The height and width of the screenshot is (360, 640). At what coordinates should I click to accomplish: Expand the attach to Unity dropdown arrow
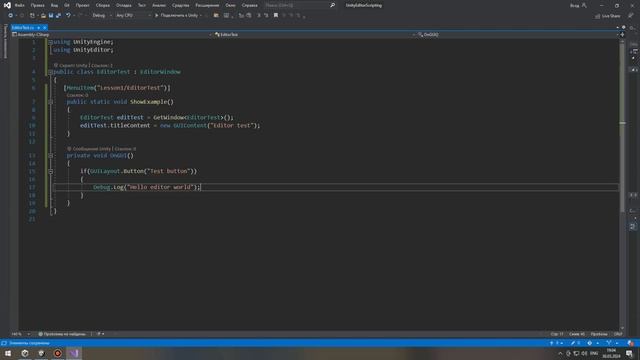tap(201, 16)
